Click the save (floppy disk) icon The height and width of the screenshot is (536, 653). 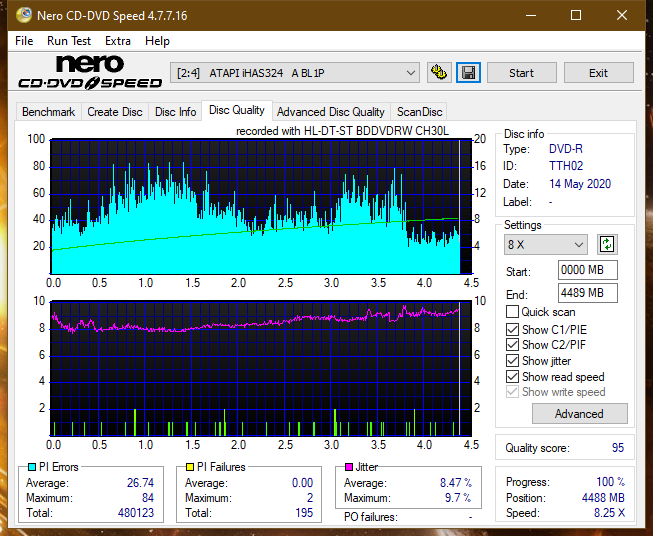click(469, 73)
